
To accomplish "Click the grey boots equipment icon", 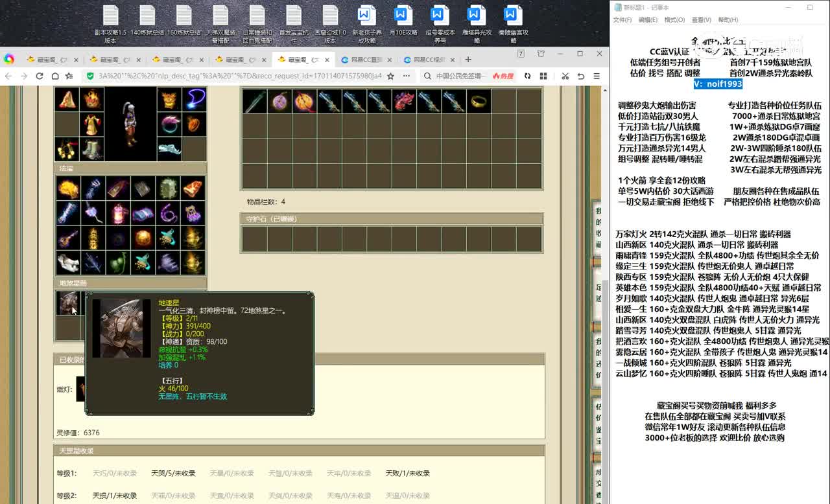I will point(92,150).
